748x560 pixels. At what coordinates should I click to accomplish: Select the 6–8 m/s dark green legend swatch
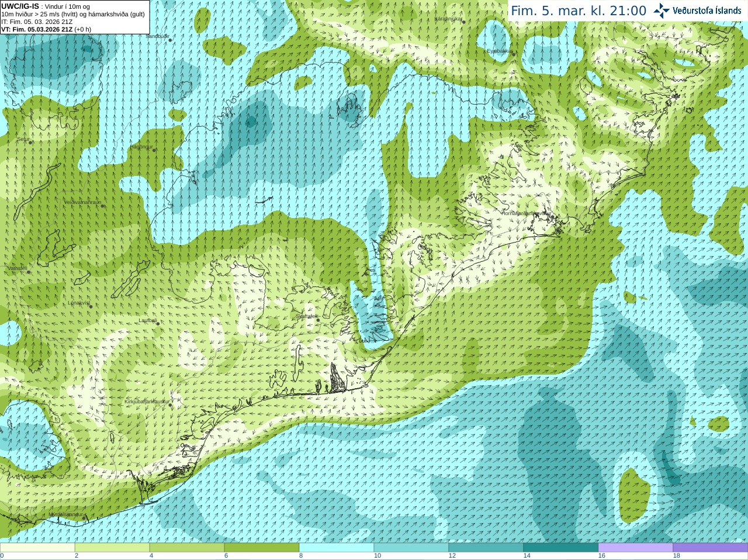[262, 548]
